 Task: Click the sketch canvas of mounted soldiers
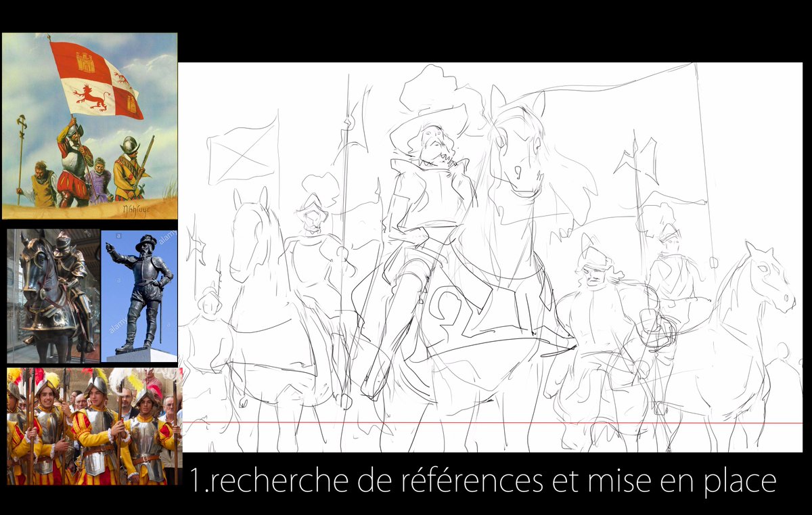490,258
